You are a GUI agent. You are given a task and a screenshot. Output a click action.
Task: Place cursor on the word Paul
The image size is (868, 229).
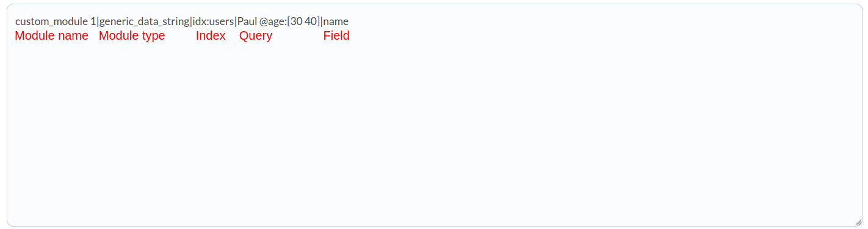click(x=247, y=21)
